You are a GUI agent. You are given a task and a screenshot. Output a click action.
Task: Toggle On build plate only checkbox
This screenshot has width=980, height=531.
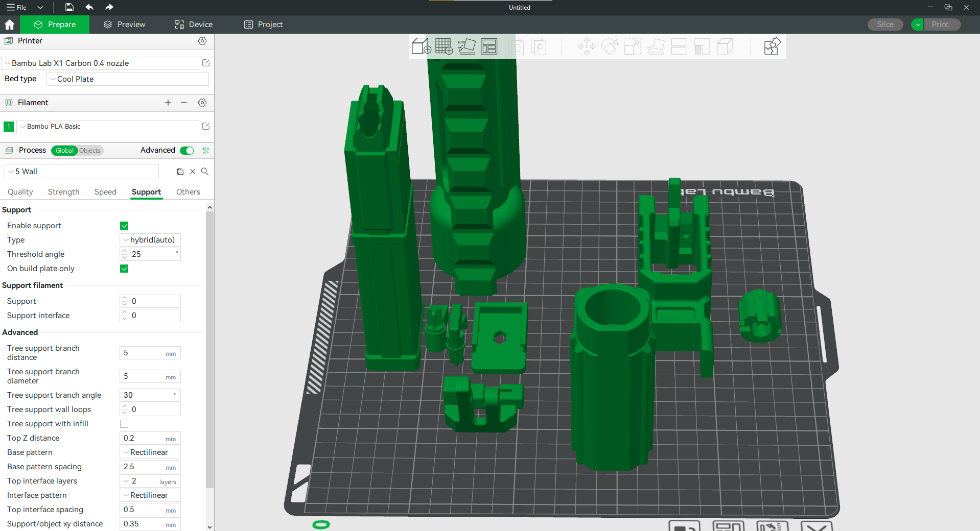pos(124,269)
